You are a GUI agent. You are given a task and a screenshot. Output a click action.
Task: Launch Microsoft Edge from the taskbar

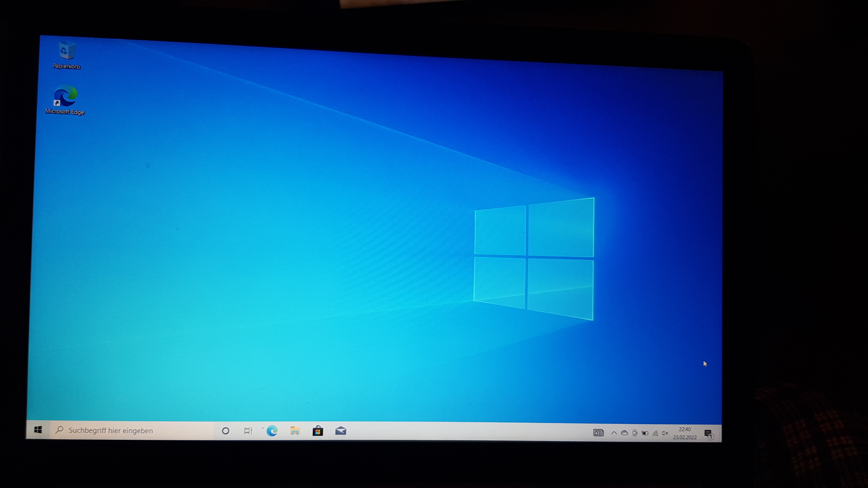272,431
